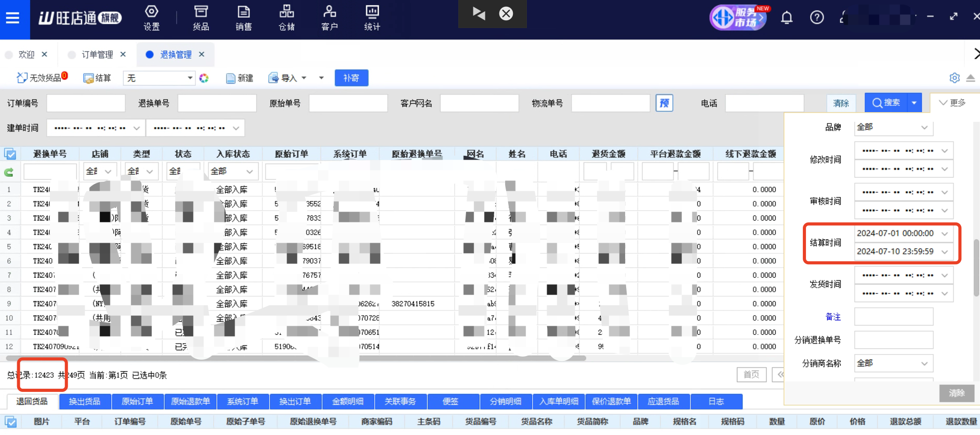Open the 设置 settings icon
980x435 pixels.
(151, 18)
